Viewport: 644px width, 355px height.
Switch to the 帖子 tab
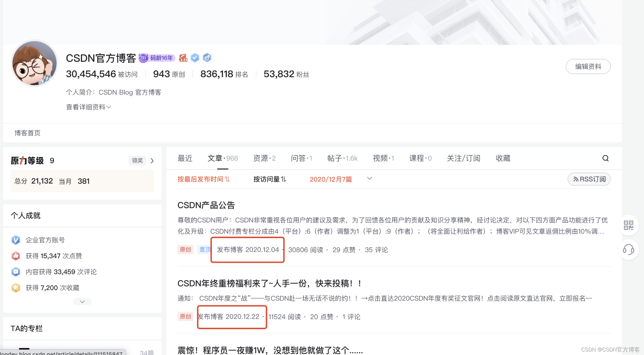click(342, 158)
